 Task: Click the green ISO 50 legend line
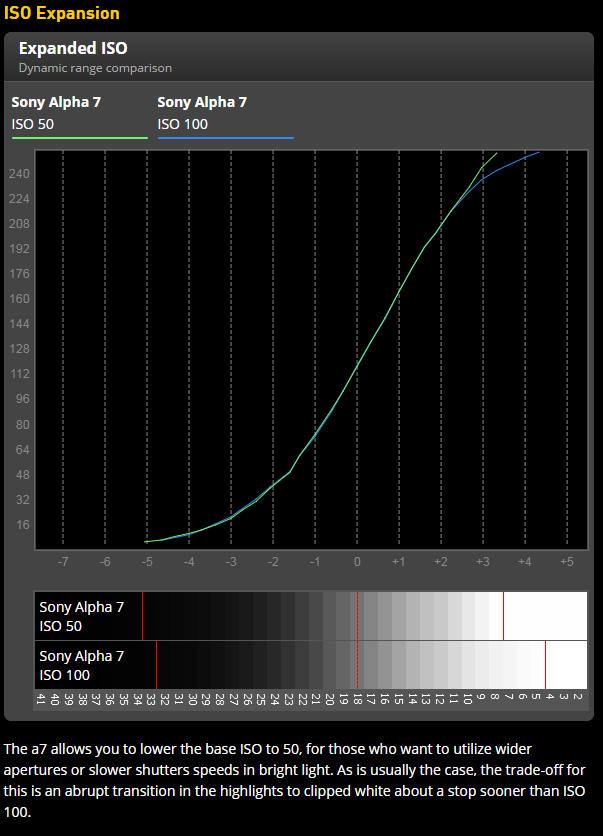coord(80,138)
